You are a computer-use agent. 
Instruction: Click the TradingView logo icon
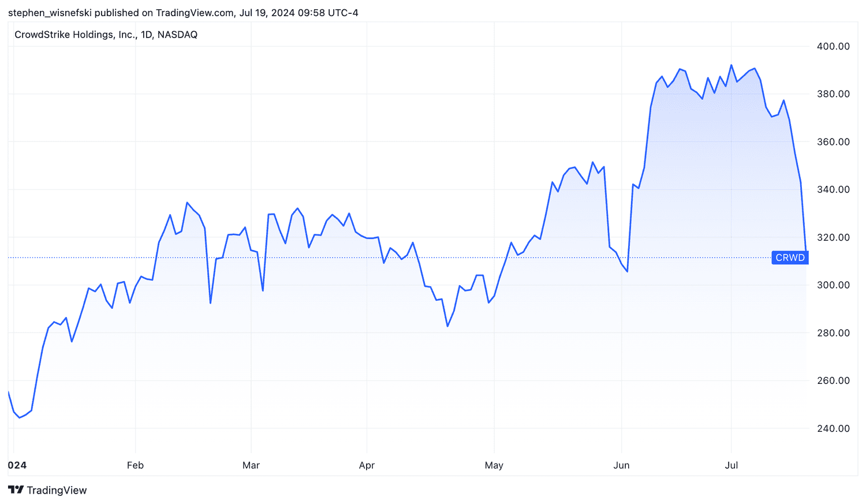[16, 490]
